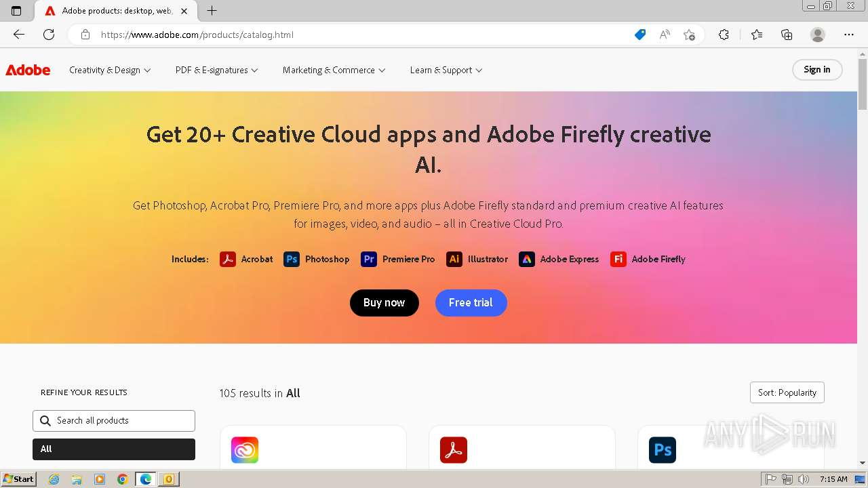Switch to the Adobe products browser tab
The width and height of the screenshot is (868, 488).
pyautogui.click(x=115, y=11)
